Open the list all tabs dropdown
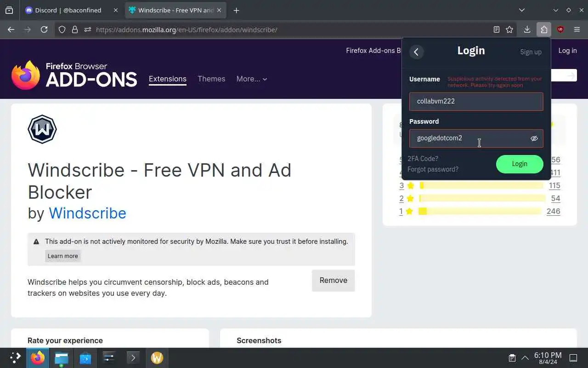 tap(522, 10)
